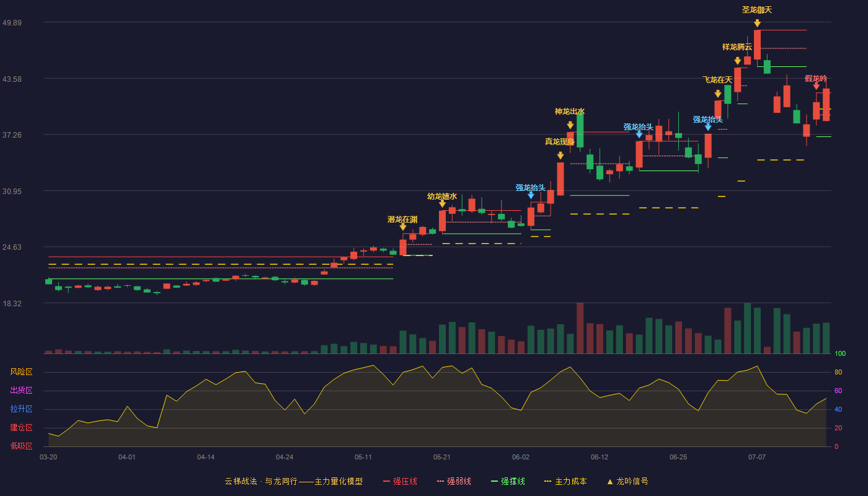The image size is (868, 496).
Task: Click the 03-20 date axis label
Action: (48, 457)
